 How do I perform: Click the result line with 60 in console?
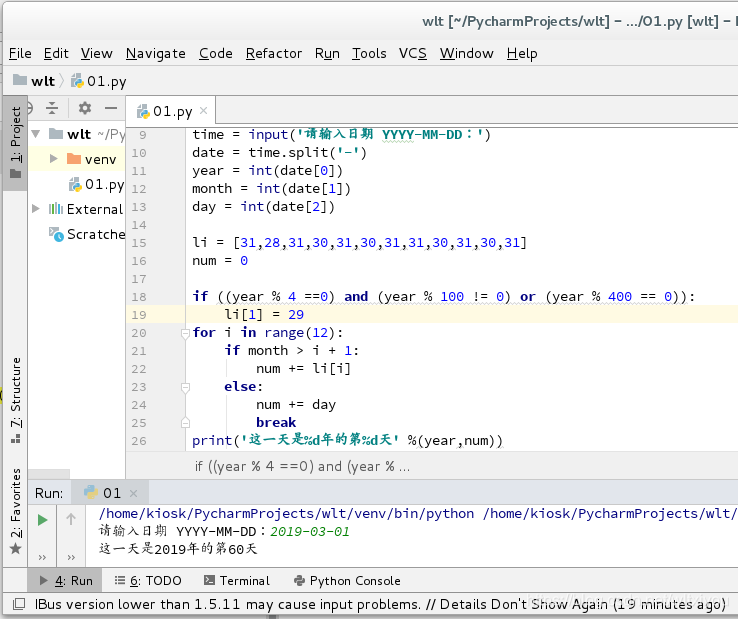(x=178, y=549)
